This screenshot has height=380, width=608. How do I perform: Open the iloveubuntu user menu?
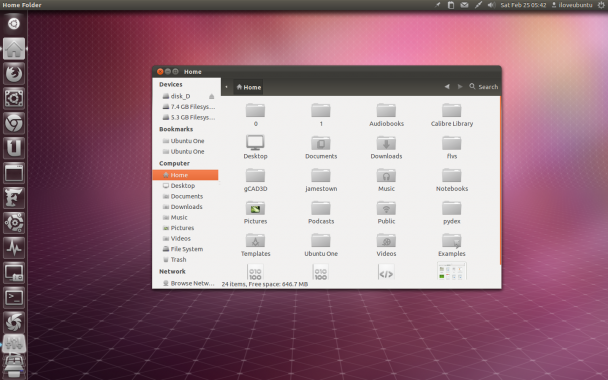pyautogui.click(x=572, y=5)
